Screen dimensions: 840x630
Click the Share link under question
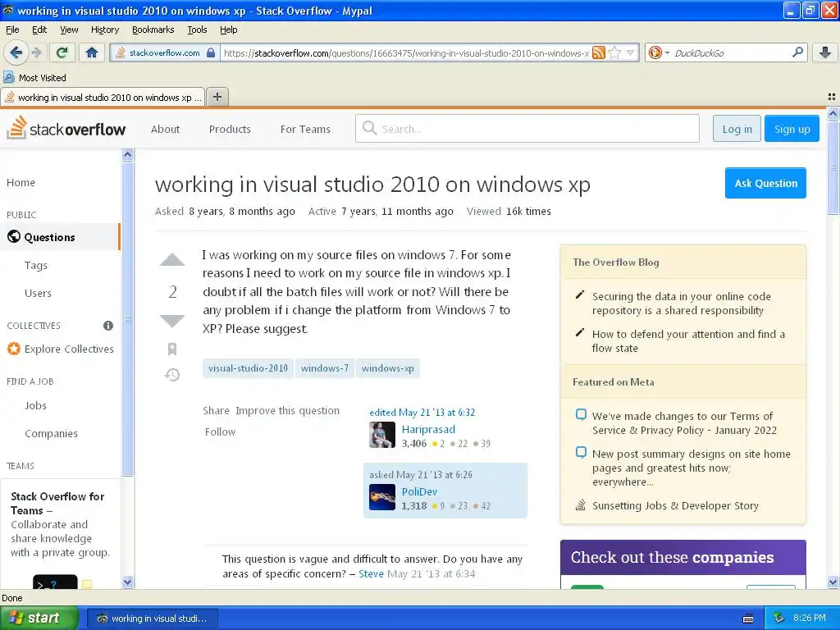point(216,410)
